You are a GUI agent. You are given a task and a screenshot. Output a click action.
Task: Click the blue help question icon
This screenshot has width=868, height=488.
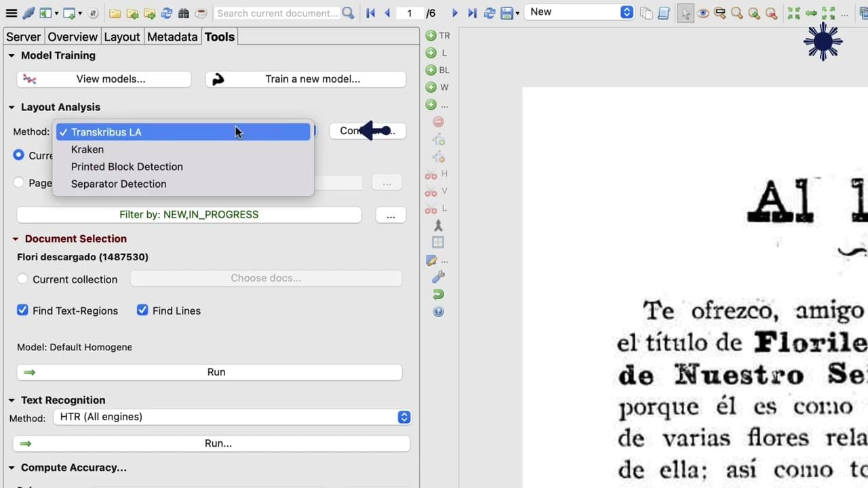click(438, 312)
